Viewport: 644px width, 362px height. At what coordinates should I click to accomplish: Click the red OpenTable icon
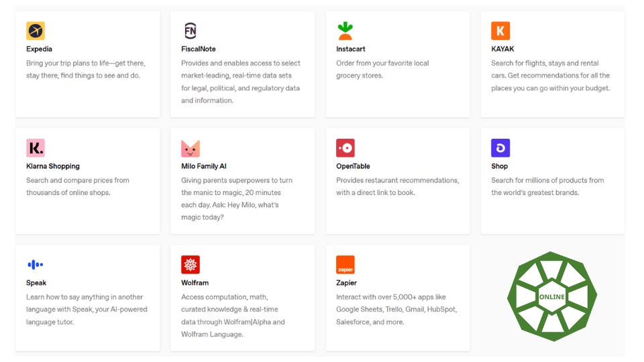pyautogui.click(x=345, y=147)
